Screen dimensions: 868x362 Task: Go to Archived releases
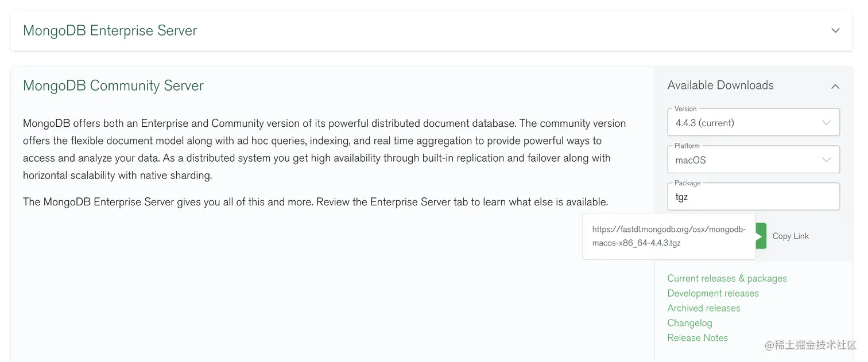(703, 308)
